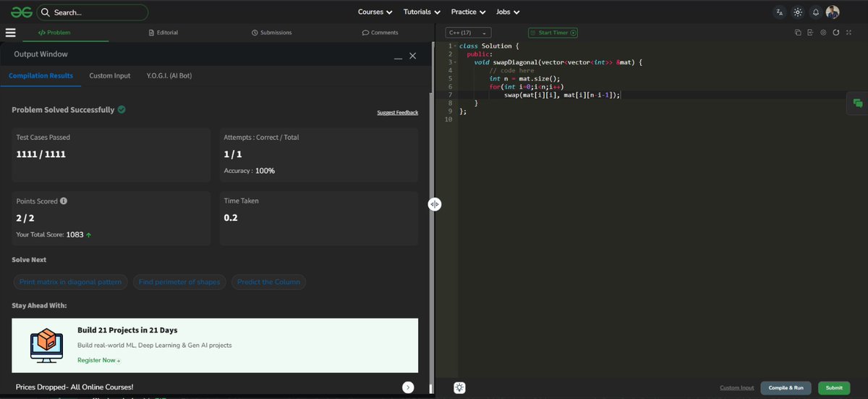Open the Submissions tab
The height and width of the screenshot is (399, 868).
point(272,33)
